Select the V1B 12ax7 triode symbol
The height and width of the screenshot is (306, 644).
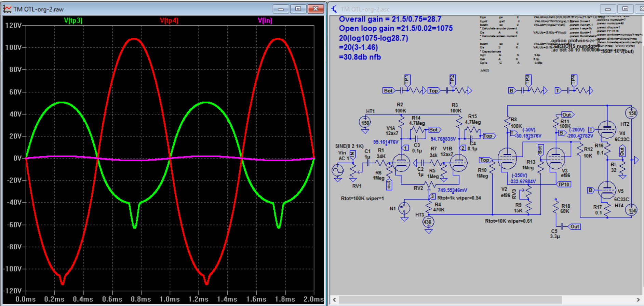pos(458,163)
